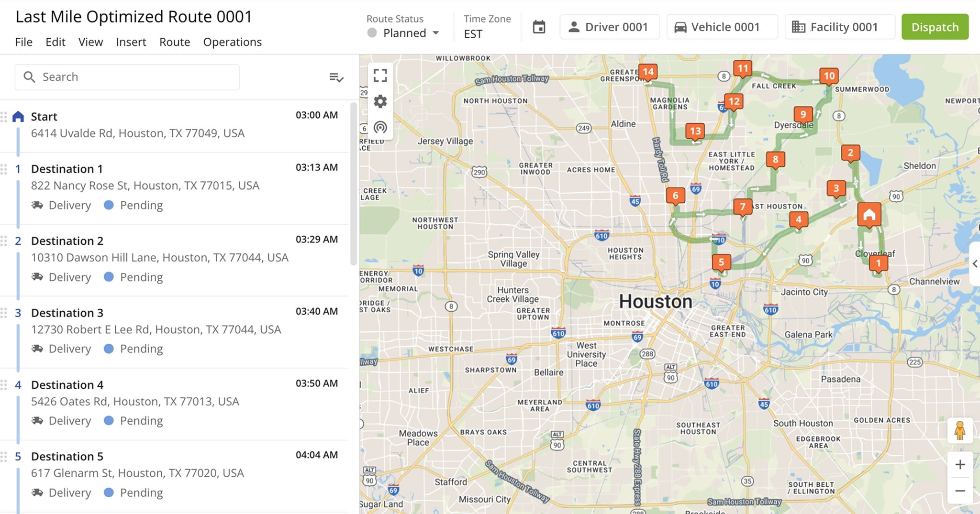Image resolution: width=980 pixels, height=514 pixels.
Task: Open the Route menu
Action: click(x=174, y=42)
